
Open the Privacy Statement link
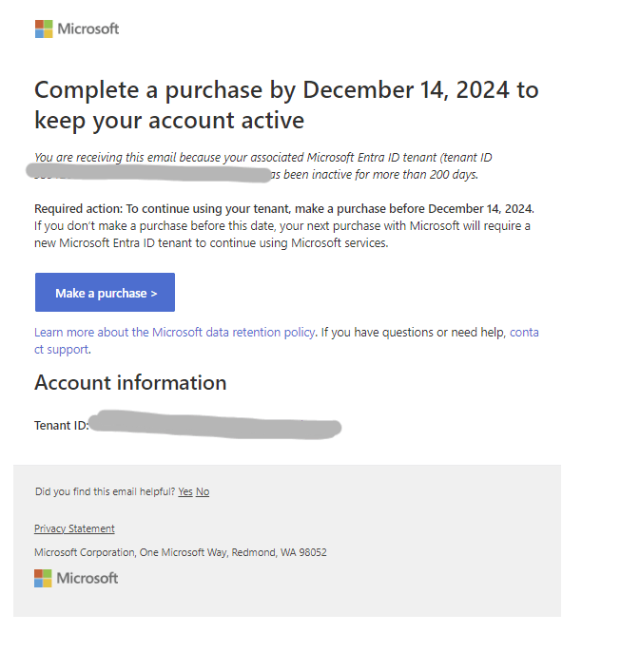click(x=74, y=528)
